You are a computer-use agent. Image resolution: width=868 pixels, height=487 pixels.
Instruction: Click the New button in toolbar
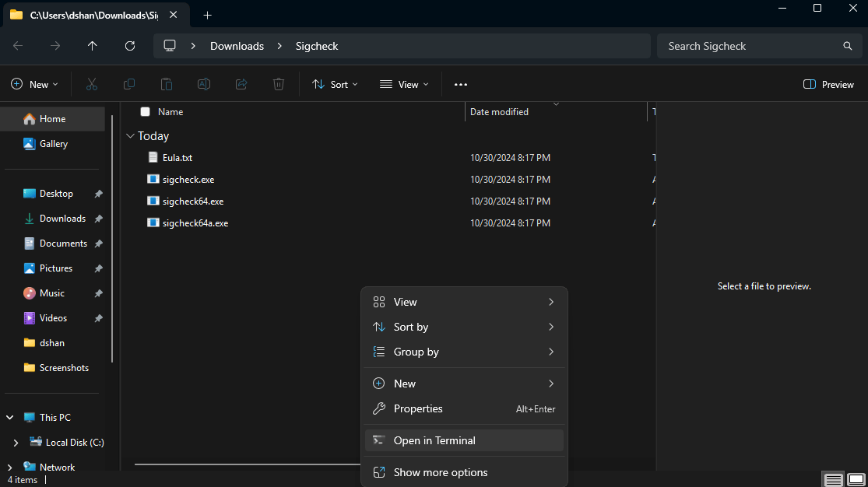pos(34,84)
